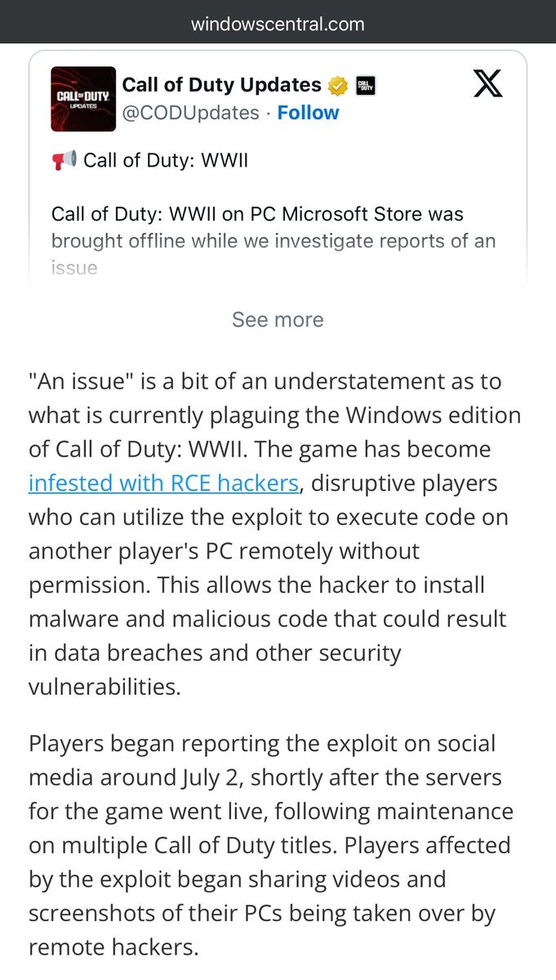Open the Call of Duty Updates account name

tap(222, 85)
